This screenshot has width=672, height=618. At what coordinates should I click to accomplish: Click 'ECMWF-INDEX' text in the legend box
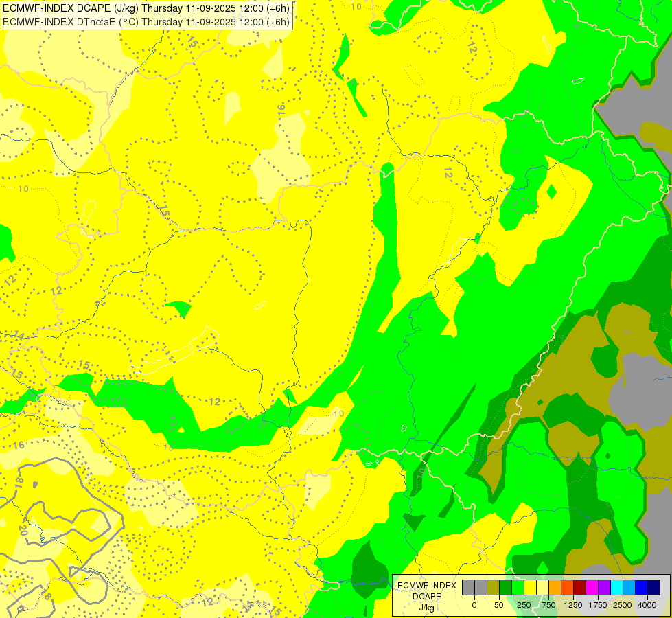pyautogui.click(x=427, y=586)
